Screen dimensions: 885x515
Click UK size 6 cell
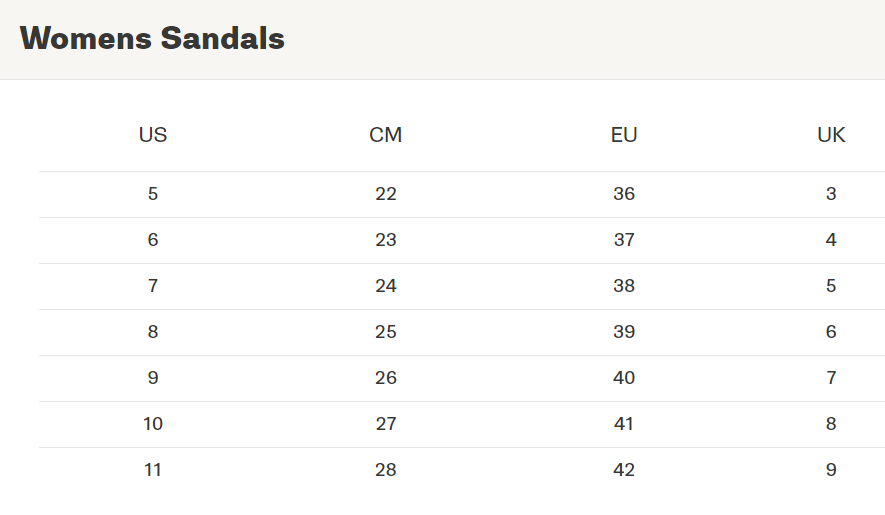(x=831, y=332)
